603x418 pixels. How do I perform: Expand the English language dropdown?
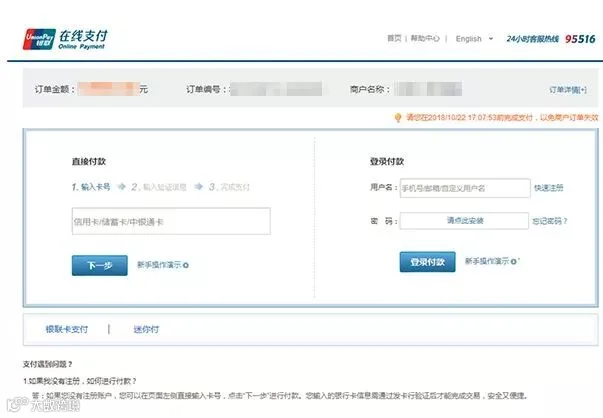click(474, 39)
